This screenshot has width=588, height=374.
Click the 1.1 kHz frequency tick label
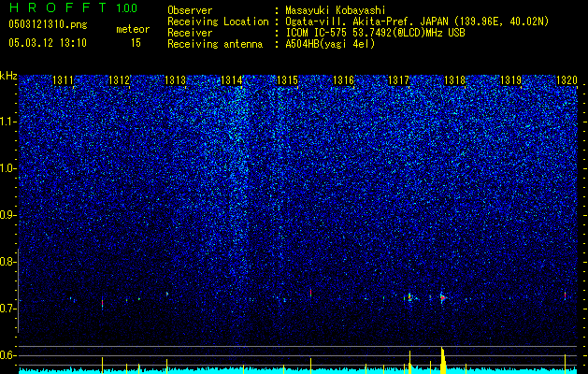point(8,122)
